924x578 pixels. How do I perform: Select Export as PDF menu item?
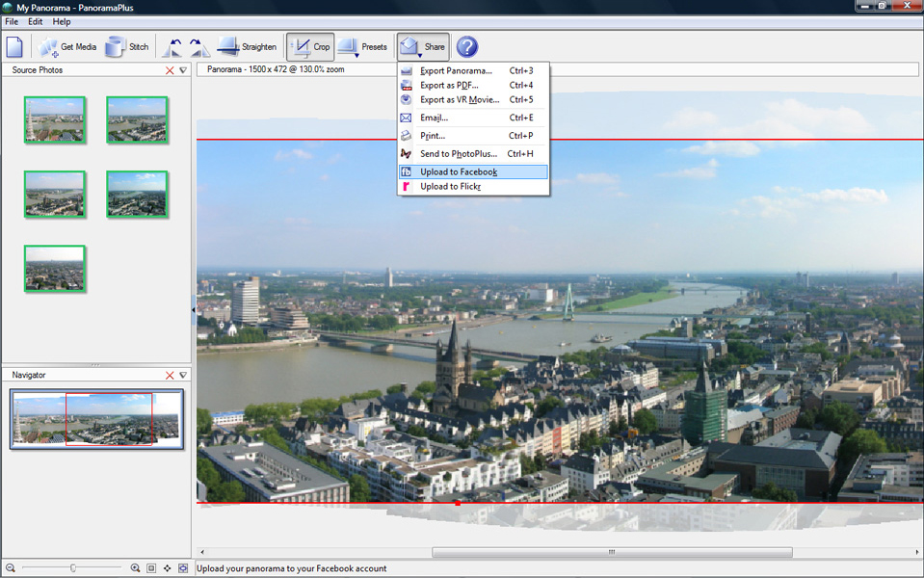[x=449, y=85]
